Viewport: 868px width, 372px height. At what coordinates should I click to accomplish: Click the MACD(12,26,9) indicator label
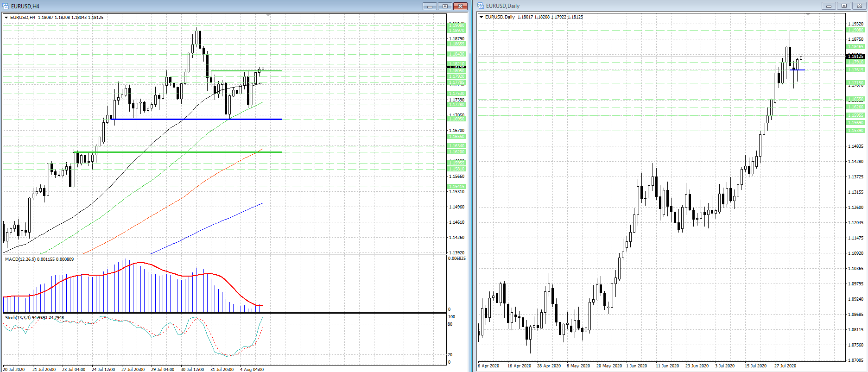click(39, 259)
